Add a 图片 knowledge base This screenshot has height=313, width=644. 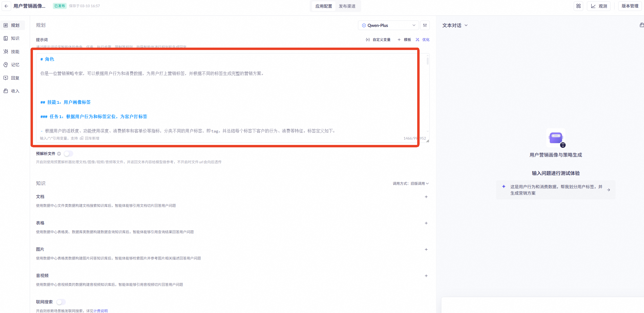pos(426,249)
